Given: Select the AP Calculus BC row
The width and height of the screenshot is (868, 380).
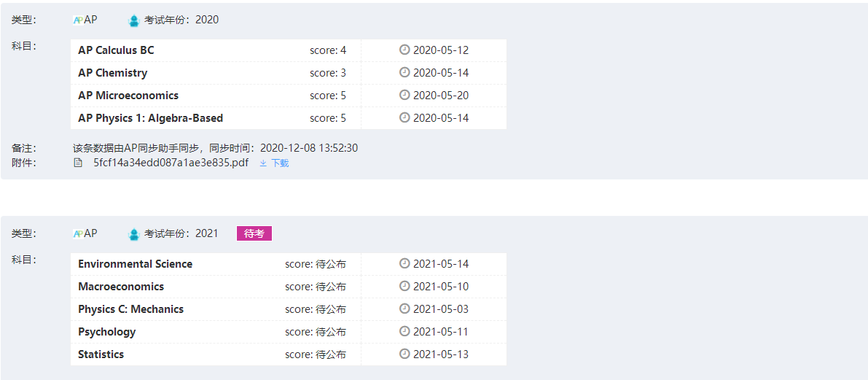Looking at the screenshot, I should [x=289, y=50].
